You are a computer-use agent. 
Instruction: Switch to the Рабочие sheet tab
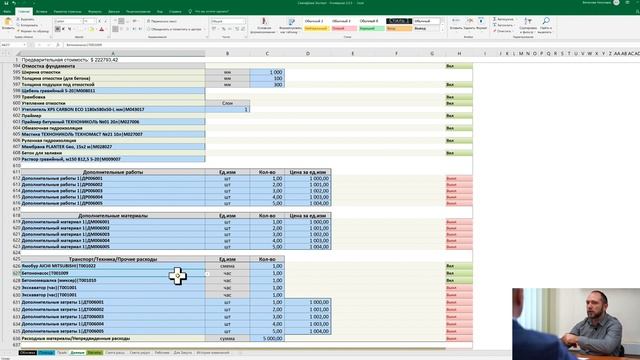click(x=162, y=353)
